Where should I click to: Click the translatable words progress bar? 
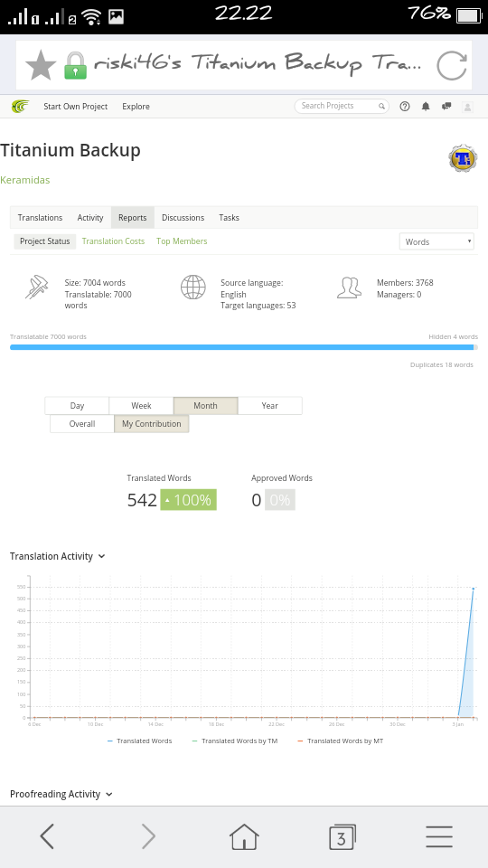[242, 347]
